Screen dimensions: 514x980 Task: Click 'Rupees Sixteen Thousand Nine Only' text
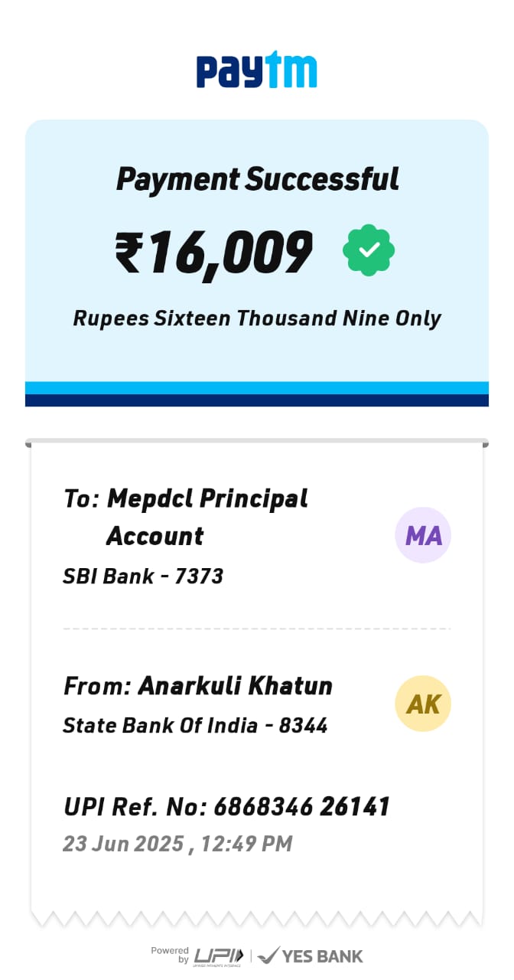[x=257, y=318]
